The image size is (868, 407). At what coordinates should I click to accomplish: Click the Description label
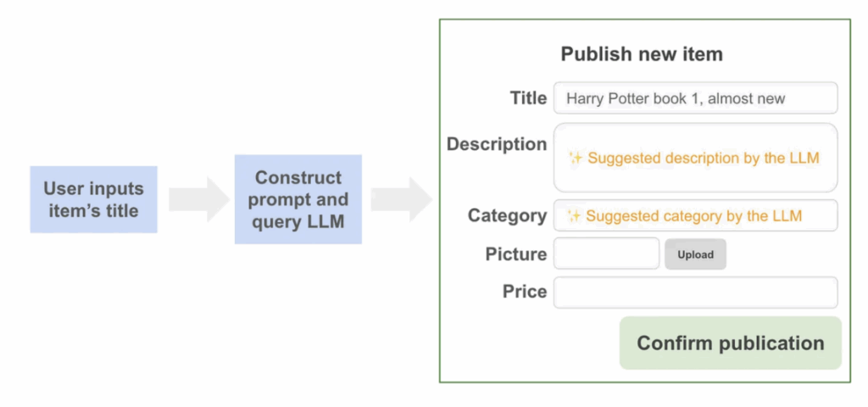(x=497, y=144)
